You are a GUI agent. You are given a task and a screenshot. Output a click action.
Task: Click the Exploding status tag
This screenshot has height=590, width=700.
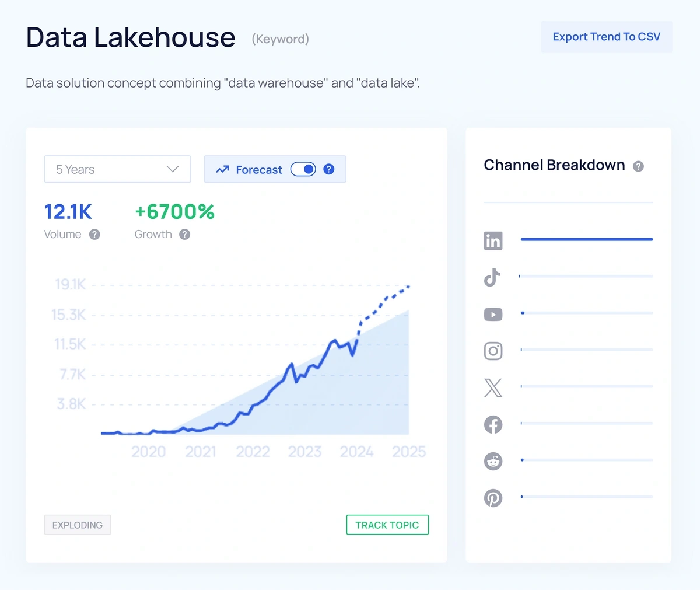pos(78,525)
